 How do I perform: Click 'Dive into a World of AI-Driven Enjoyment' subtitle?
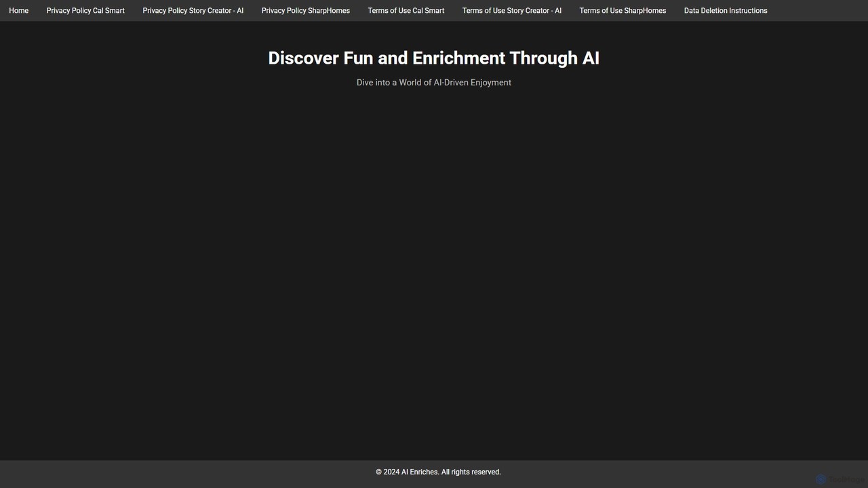434,83
